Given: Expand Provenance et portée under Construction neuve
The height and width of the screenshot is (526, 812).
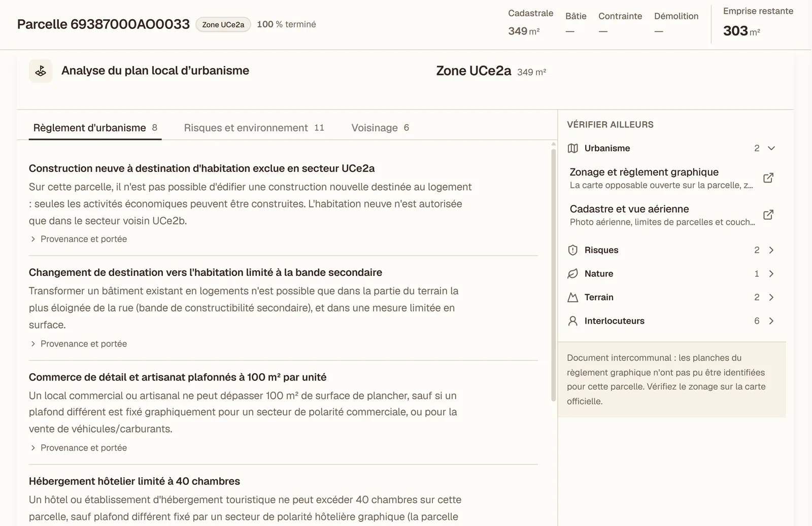Looking at the screenshot, I should (79, 239).
